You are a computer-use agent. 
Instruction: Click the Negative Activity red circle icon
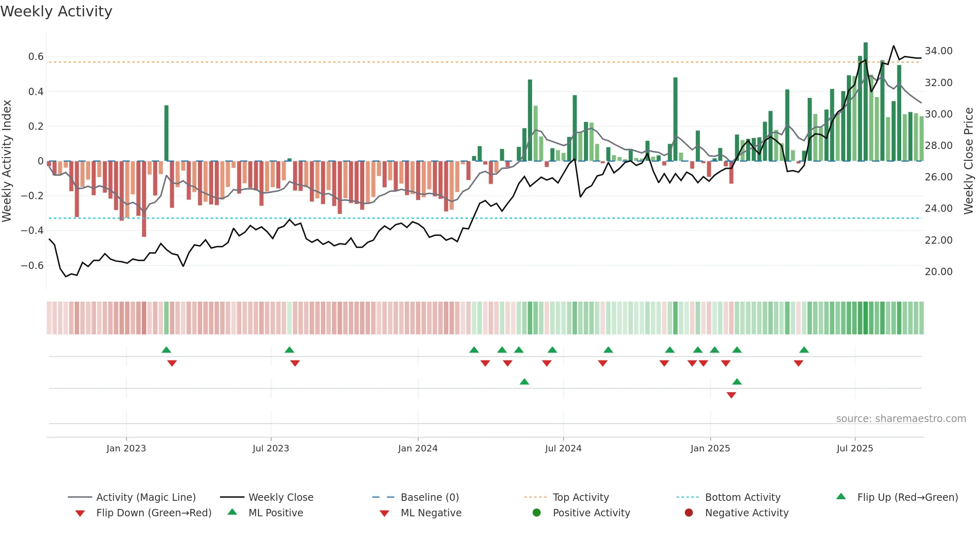coord(689,513)
